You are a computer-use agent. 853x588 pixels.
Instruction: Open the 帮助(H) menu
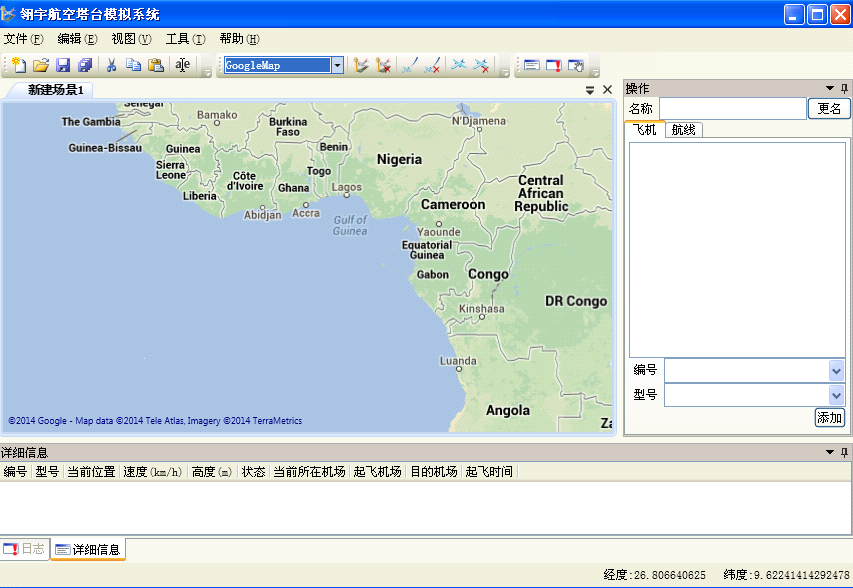(239, 39)
